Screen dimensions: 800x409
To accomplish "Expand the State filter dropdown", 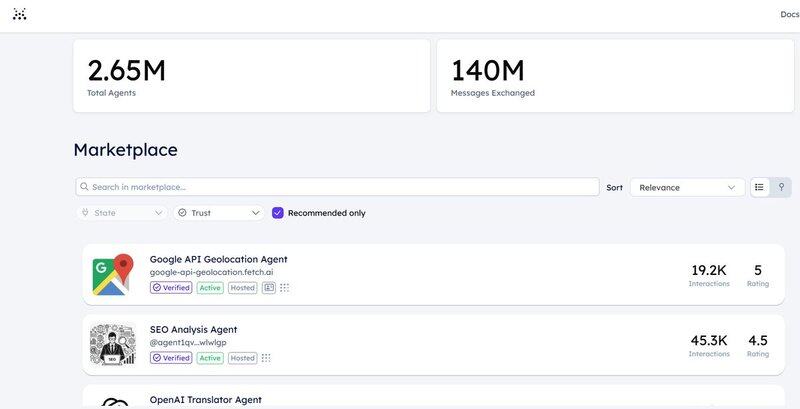I will pyautogui.click(x=122, y=213).
